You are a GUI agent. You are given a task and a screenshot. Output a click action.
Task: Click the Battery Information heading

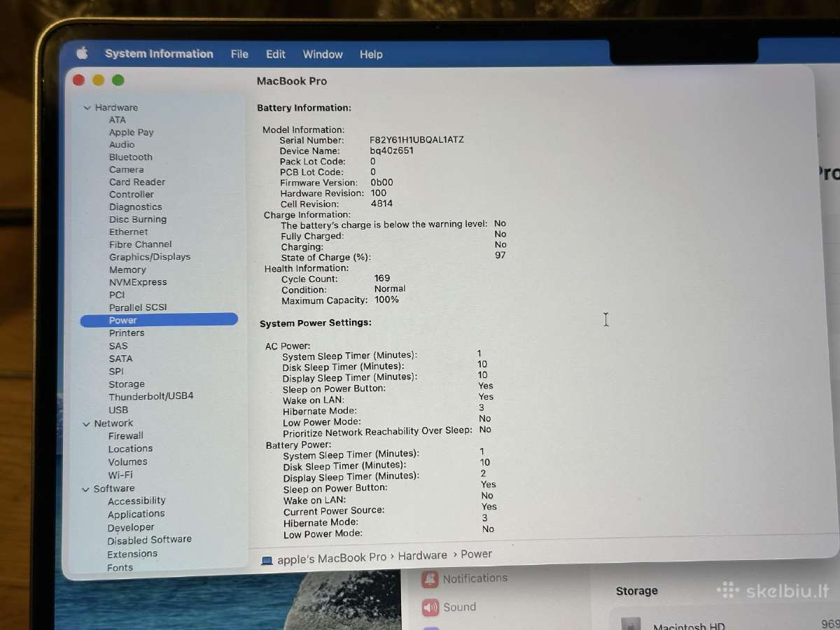304,108
